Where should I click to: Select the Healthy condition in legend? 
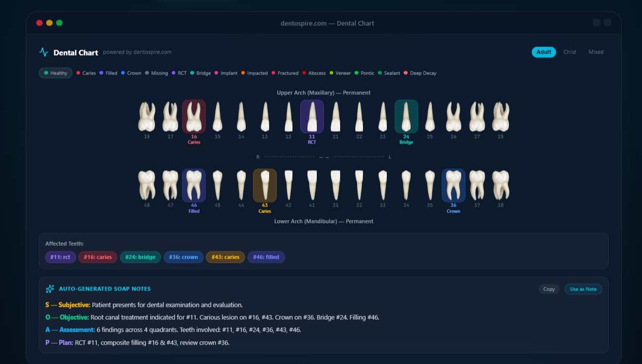(56, 73)
